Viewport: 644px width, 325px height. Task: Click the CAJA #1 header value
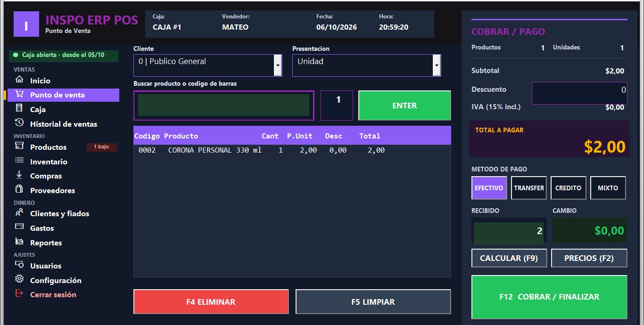click(x=167, y=27)
